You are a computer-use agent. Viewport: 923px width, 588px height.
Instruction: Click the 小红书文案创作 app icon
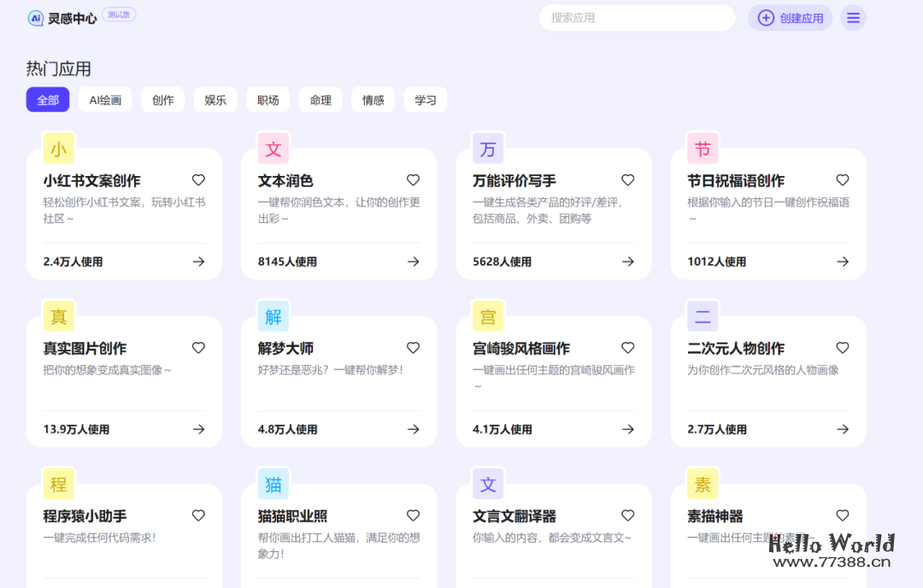click(58, 148)
